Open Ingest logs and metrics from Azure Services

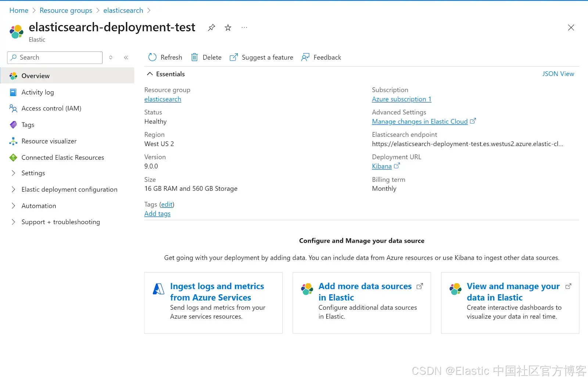[x=217, y=292]
